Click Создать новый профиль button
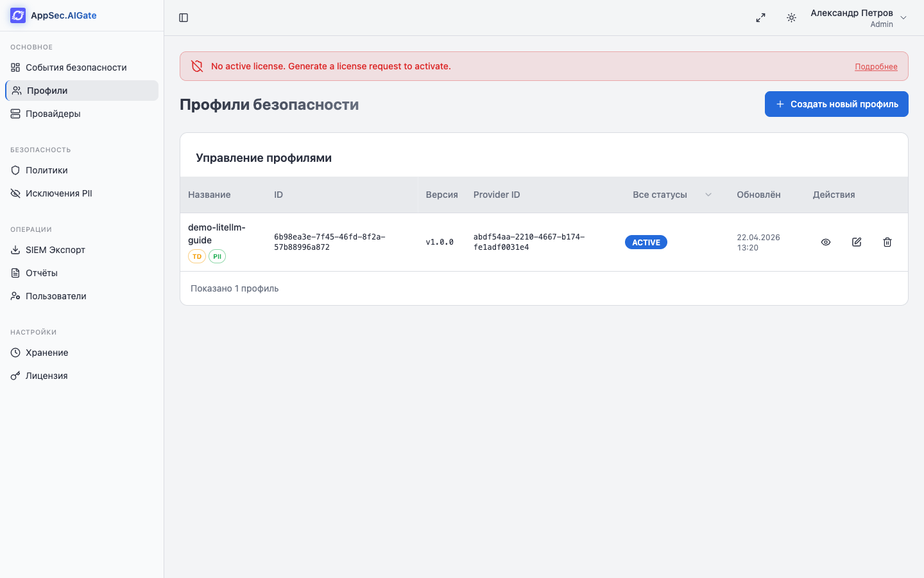924x578 pixels. click(x=836, y=104)
